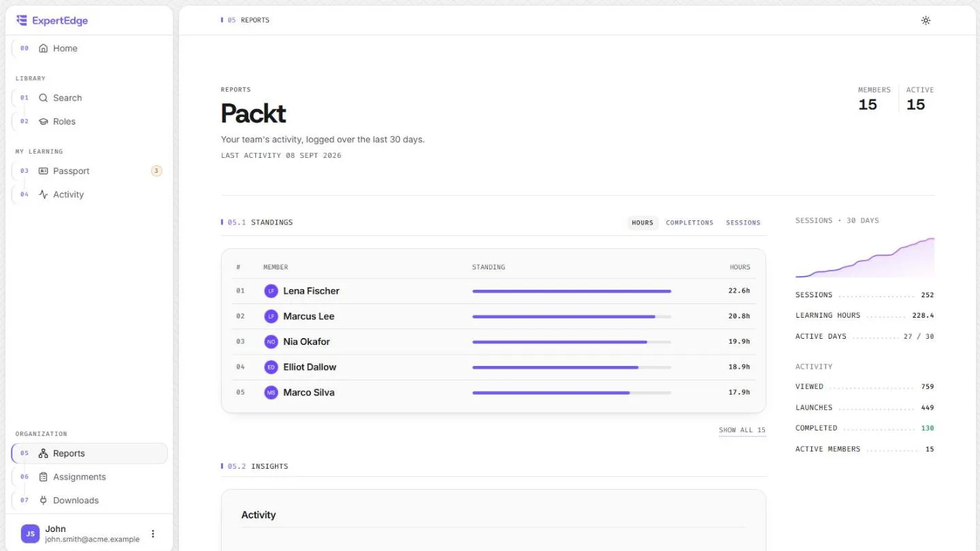Open the three-dot menu beside John
Viewport: 980px width, 551px height.
153,534
